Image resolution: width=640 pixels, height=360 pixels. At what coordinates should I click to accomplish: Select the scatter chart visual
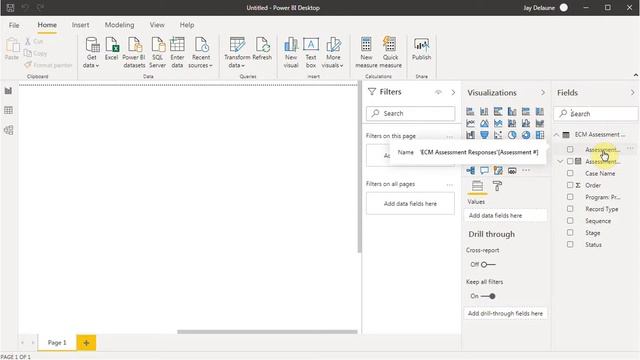click(x=498, y=135)
